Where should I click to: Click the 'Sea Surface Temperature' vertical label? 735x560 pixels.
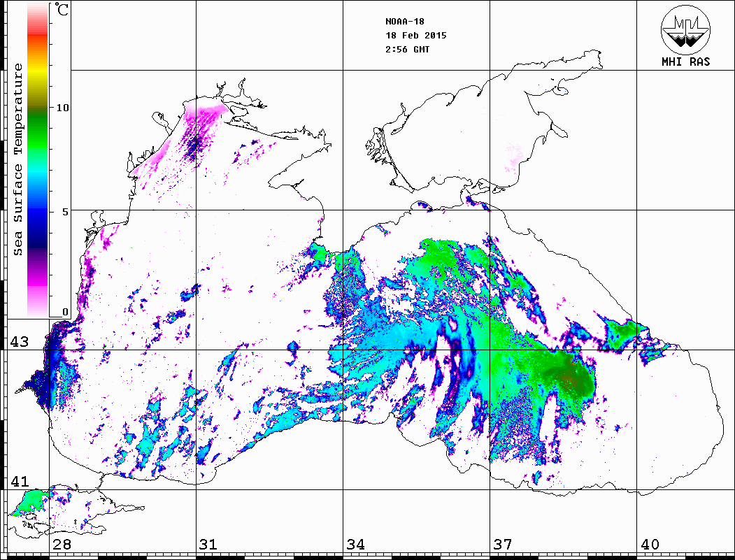(17, 159)
